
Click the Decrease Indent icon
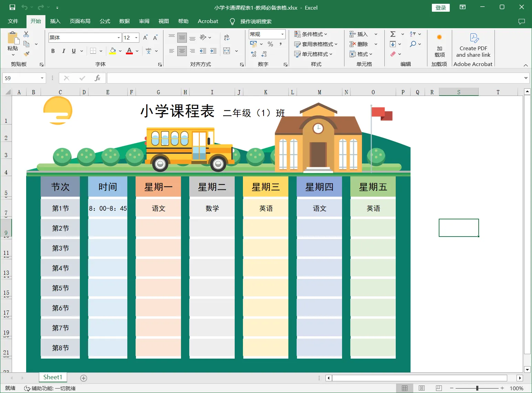point(203,51)
